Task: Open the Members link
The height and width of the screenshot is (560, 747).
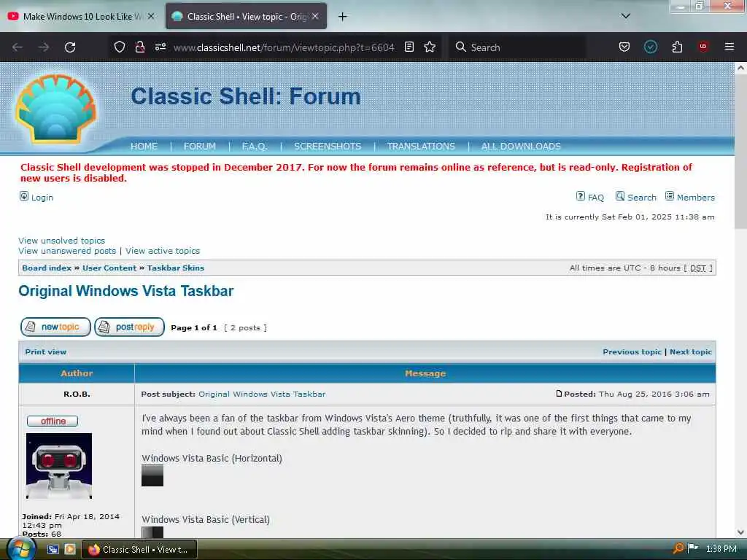Action: pyautogui.click(x=695, y=198)
